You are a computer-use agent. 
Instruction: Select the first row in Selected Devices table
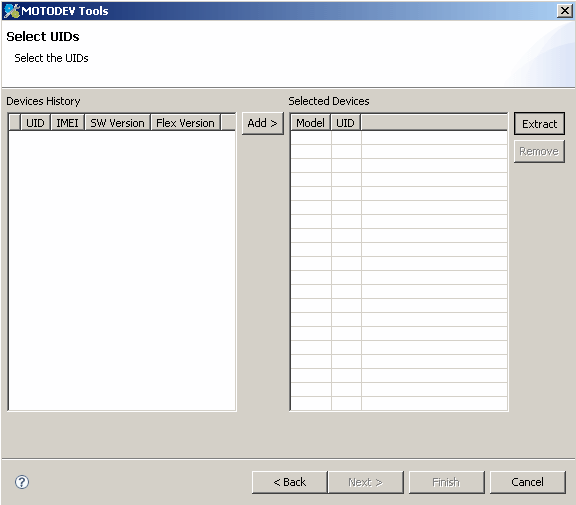(399, 138)
